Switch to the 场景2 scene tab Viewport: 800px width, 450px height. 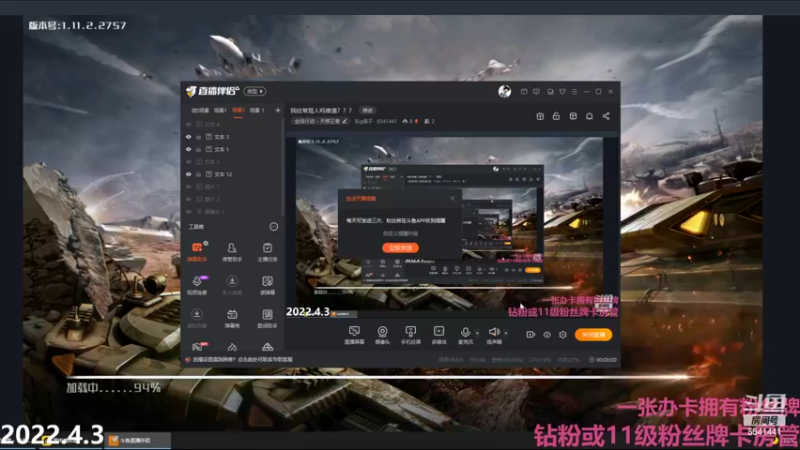238,110
